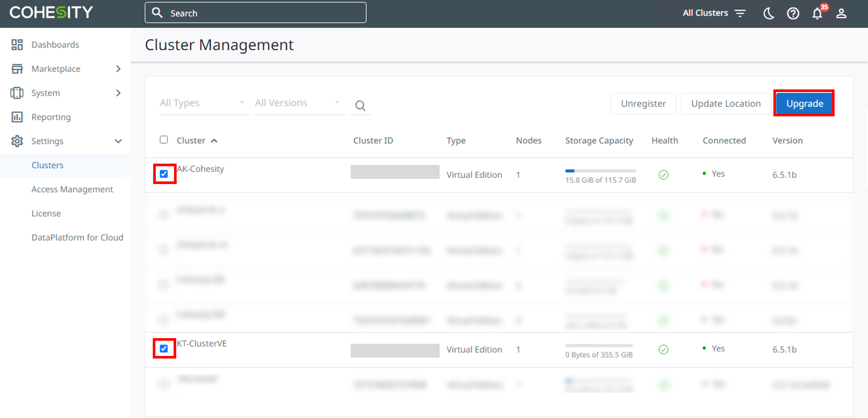The width and height of the screenshot is (868, 418).
Task: Click the Cohesity logo
Action: tap(51, 12)
